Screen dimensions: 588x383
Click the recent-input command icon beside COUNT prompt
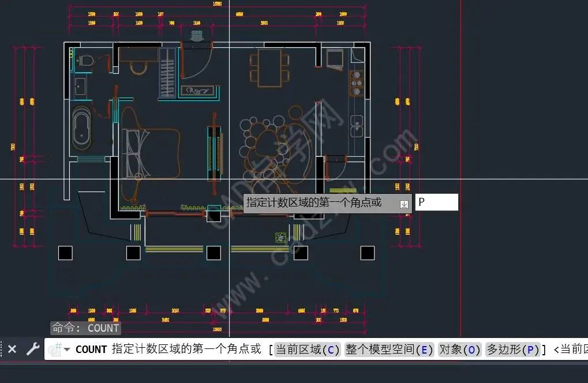(56, 348)
